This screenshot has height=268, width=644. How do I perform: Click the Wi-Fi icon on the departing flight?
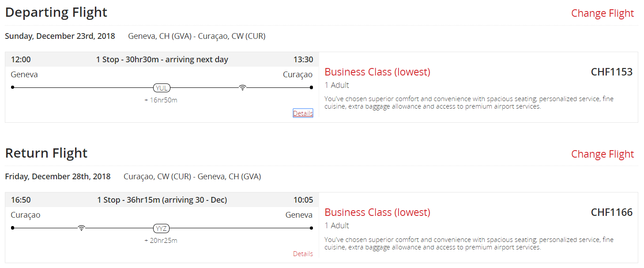[x=242, y=87]
